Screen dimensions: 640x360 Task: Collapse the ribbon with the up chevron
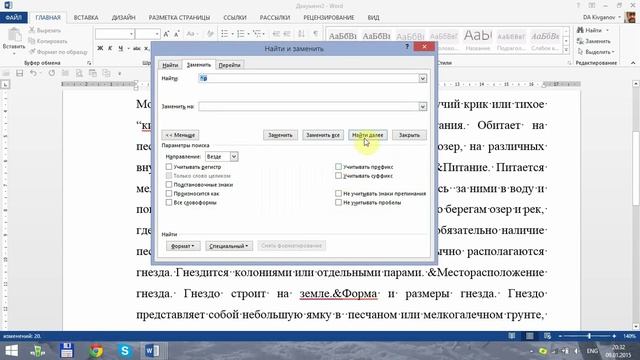pos(633,62)
